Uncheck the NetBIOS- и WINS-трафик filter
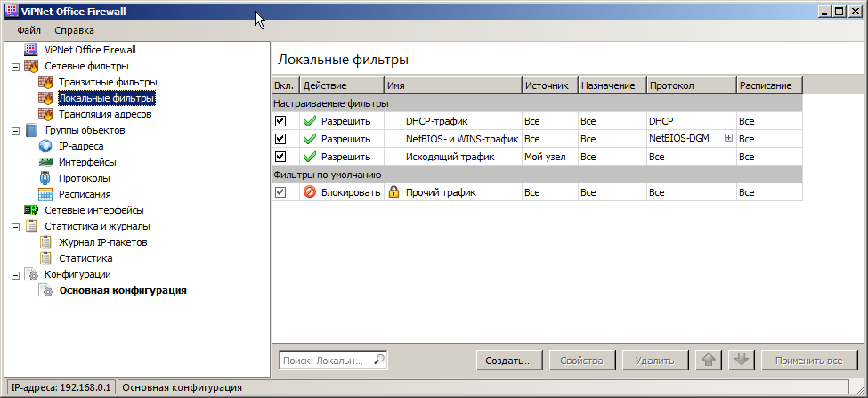Screen dimensions: 868x398 280,139
